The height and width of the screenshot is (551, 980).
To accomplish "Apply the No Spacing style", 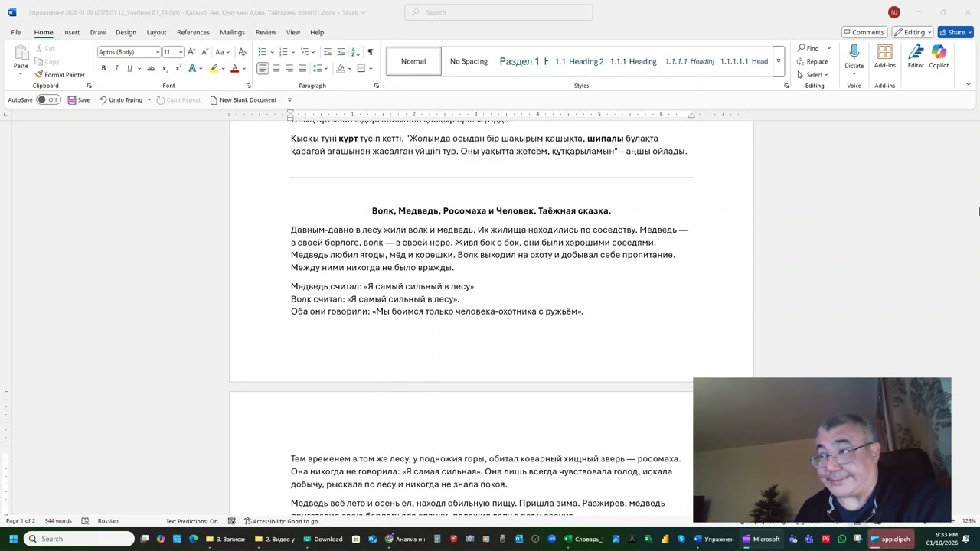I will 469,61.
